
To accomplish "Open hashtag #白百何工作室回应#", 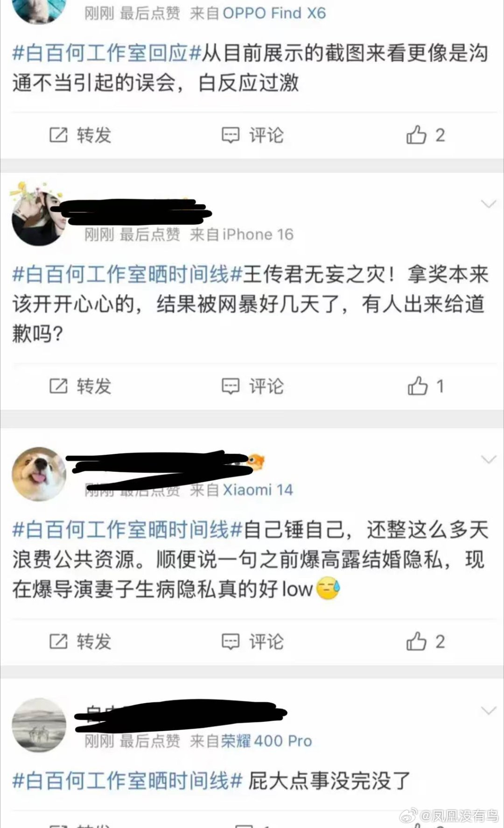I will (106, 53).
